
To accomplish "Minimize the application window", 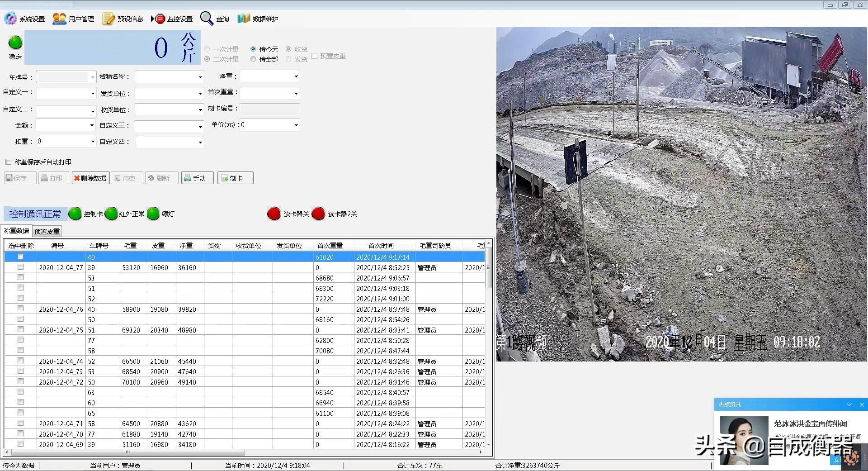I will coord(830,5).
